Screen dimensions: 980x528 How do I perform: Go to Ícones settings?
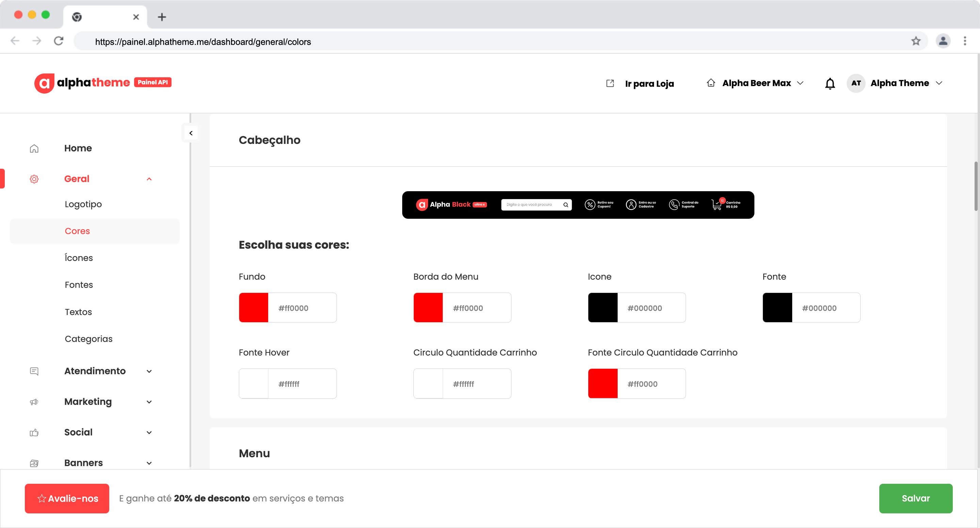79,258
